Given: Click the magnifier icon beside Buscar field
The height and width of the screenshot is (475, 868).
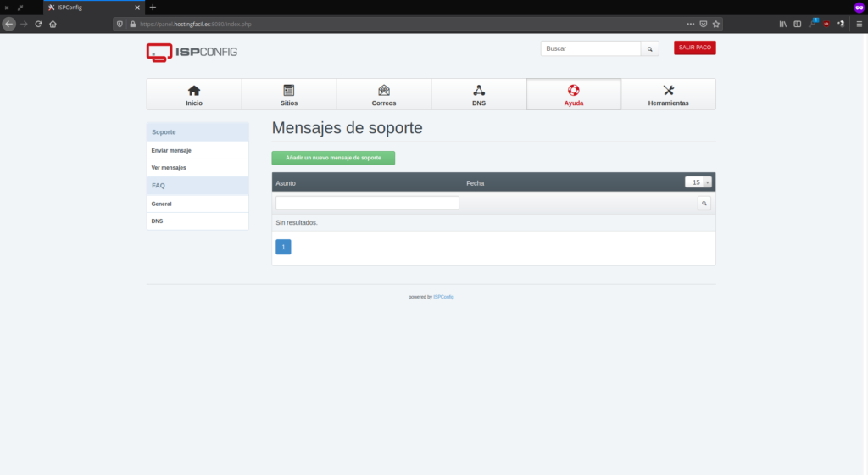Looking at the screenshot, I should pos(649,49).
